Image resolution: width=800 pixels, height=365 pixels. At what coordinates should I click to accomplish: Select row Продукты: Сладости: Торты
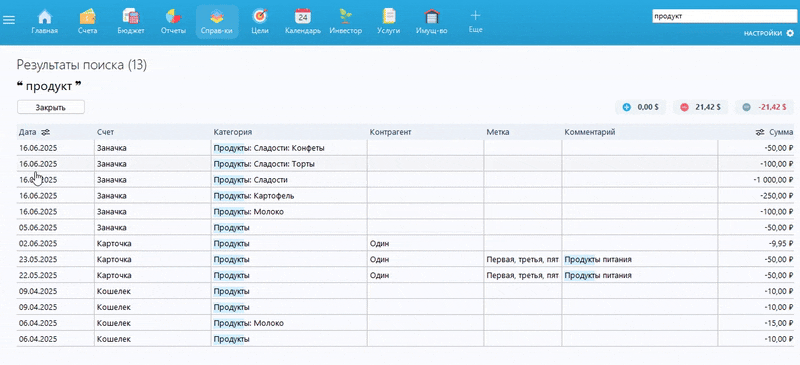point(406,164)
